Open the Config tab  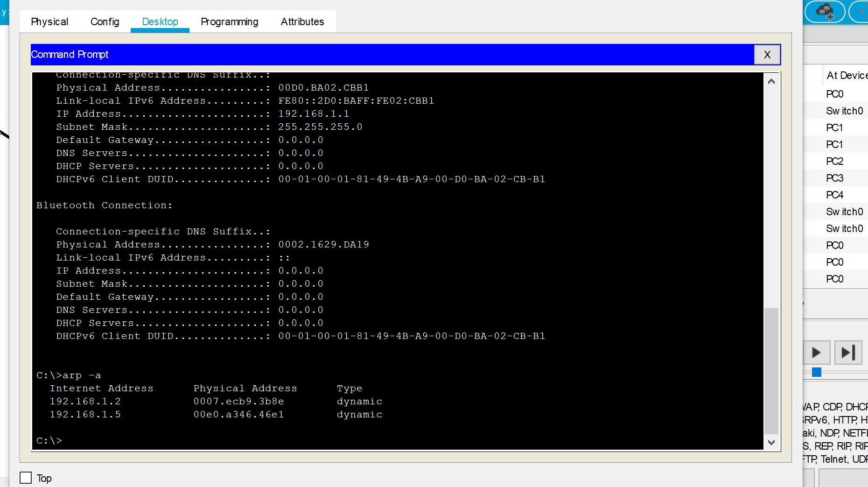105,22
